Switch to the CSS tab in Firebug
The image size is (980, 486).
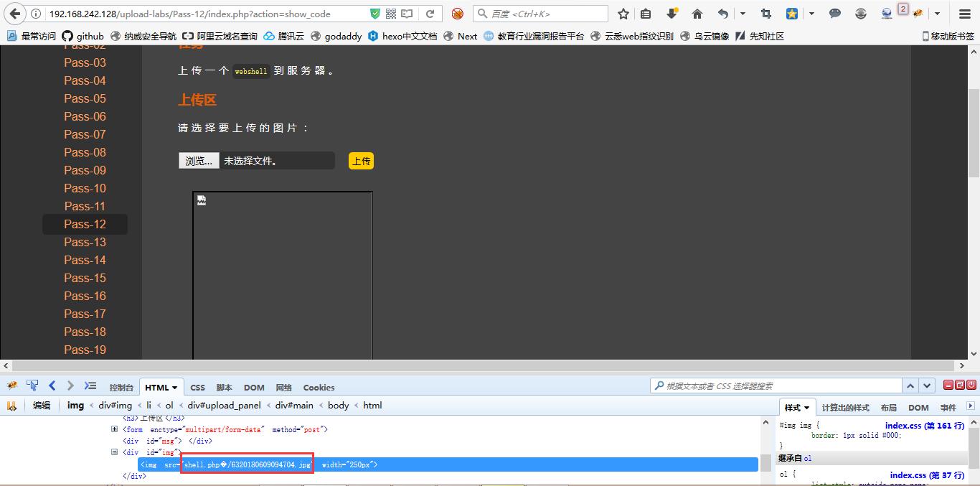coord(197,388)
